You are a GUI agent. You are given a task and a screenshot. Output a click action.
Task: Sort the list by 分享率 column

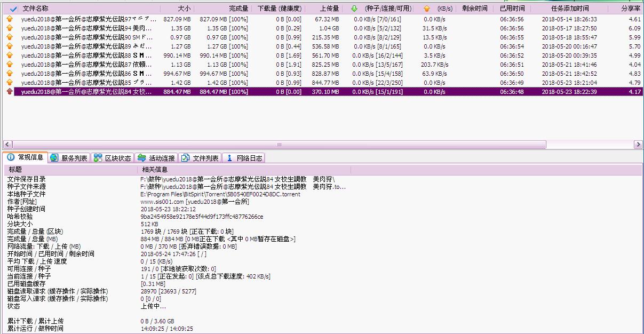[x=631, y=9]
